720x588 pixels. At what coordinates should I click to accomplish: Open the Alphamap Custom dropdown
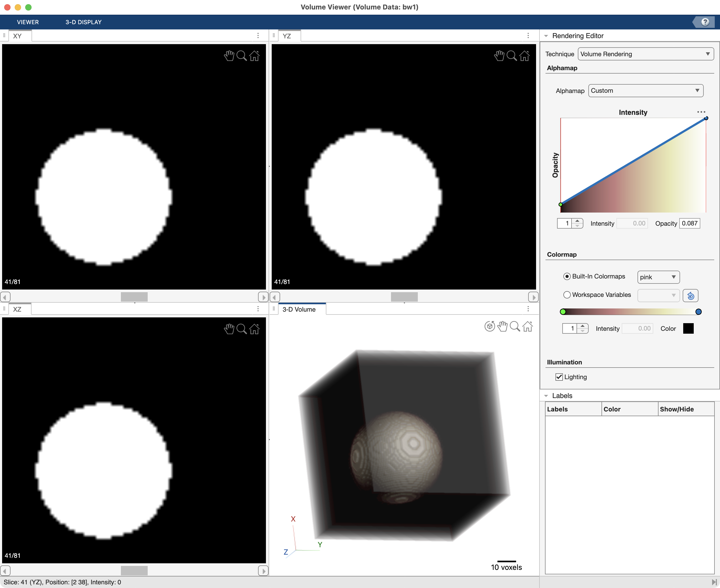(645, 90)
